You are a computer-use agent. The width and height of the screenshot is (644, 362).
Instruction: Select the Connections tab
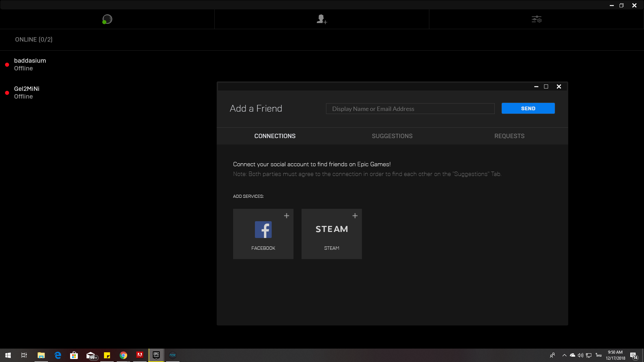(275, 136)
